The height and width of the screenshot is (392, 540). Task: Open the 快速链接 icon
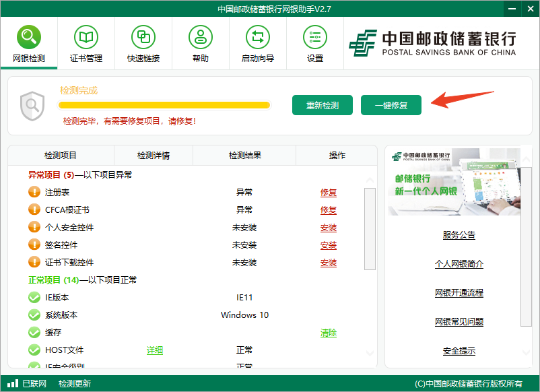[x=143, y=37]
